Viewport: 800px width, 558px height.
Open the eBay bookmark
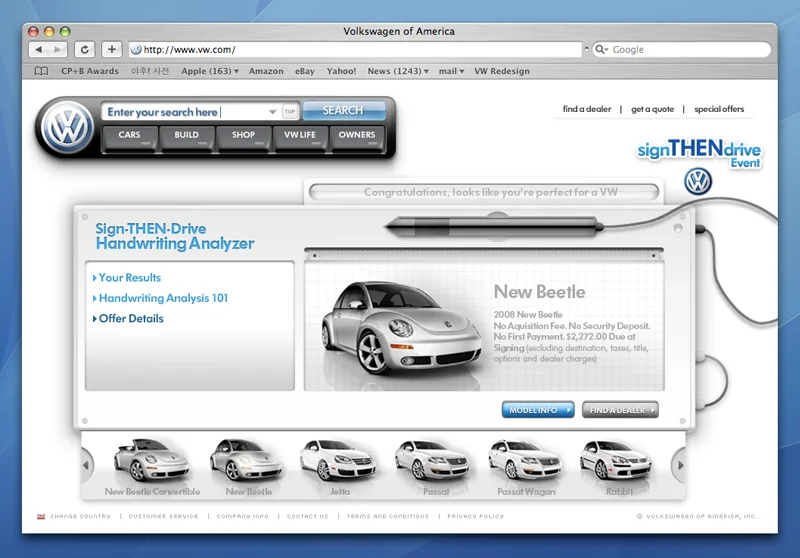coord(305,71)
